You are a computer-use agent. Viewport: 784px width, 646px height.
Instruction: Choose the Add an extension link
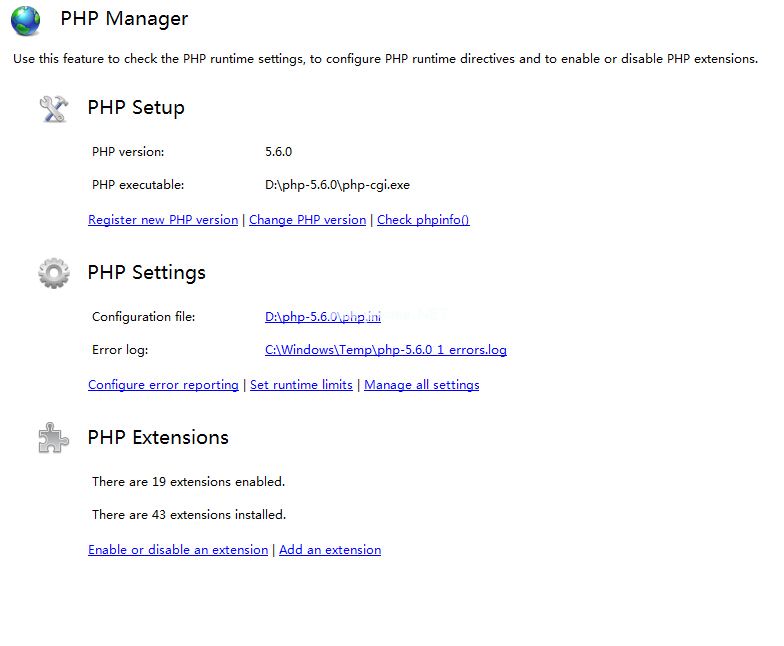330,550
